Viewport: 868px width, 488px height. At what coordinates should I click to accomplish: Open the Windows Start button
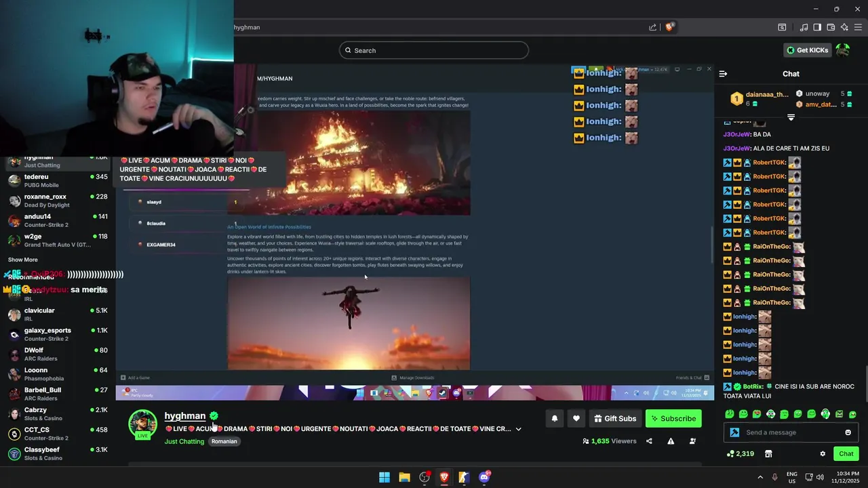[x=384, y=477]
